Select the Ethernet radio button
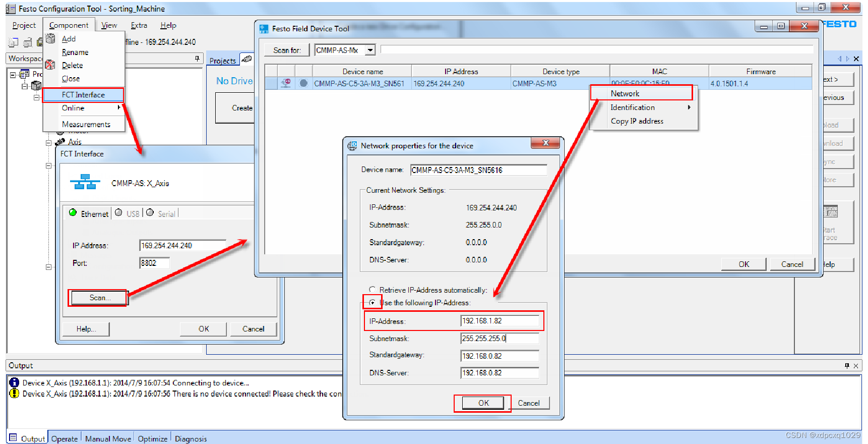The image size is (868, 444). click(x=73, y=212)
